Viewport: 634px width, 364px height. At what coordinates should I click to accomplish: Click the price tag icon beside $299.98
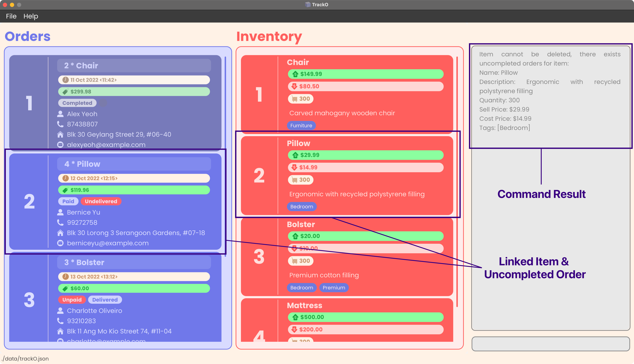point(65,91)
